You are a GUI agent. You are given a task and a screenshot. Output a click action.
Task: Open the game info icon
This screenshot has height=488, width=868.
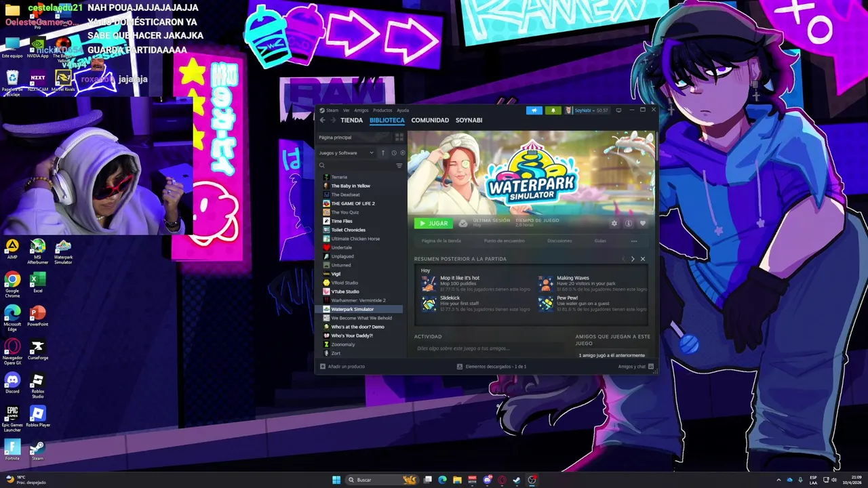pos(629,223)
